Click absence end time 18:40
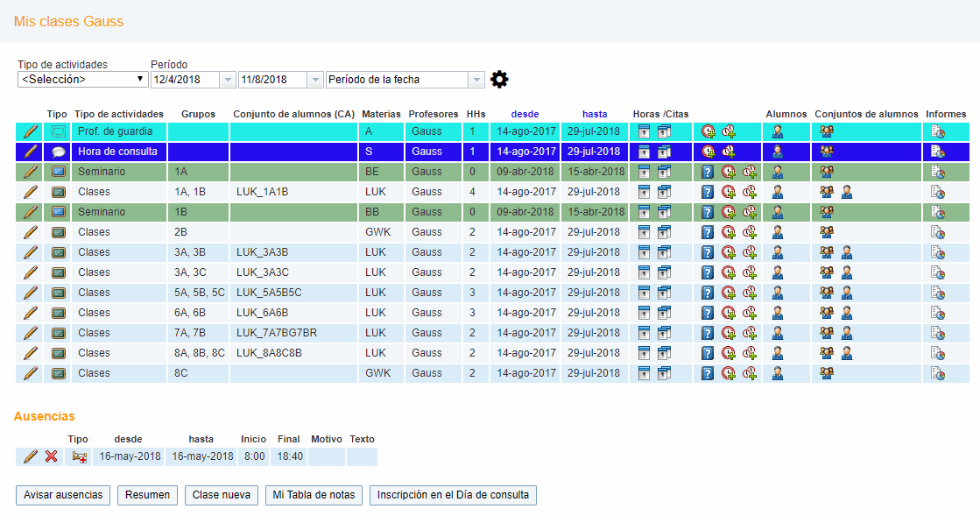Image resolution: width=980 pixels, height=516 pixels. 290,456
